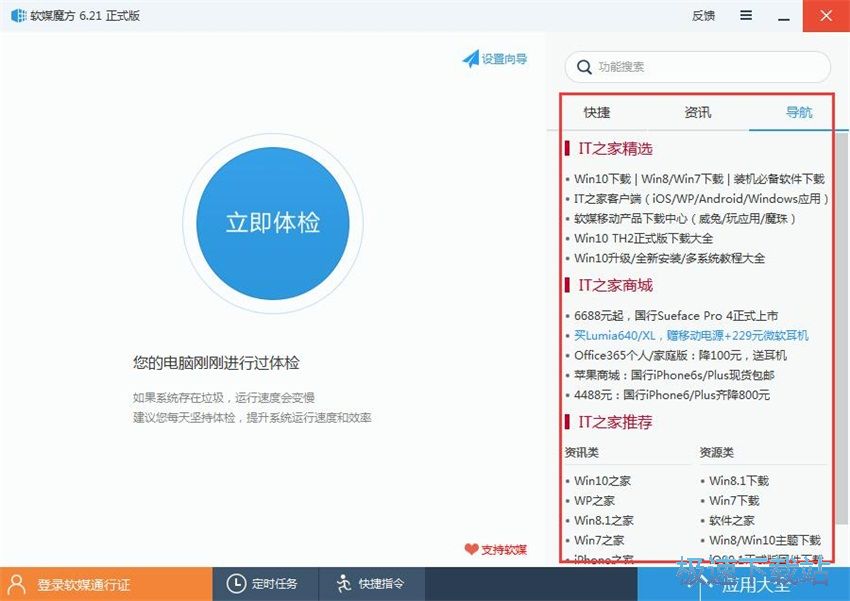Open the WP之家 link

[594, 501]
